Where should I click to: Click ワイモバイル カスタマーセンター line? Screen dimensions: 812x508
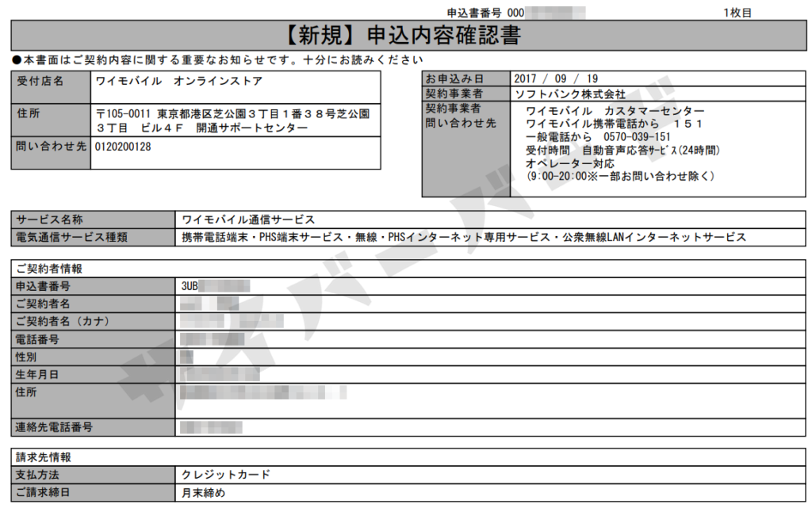click(615, 111)
